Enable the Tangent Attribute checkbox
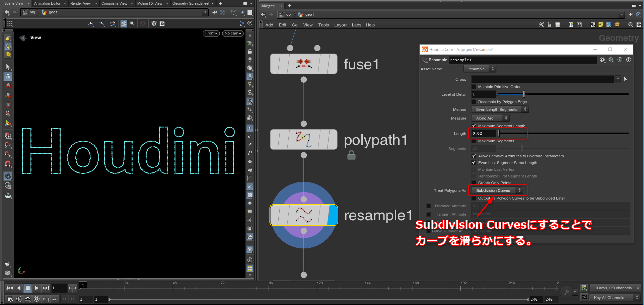Viewport: 644px width, 305px height. click(x=428, y=214)
